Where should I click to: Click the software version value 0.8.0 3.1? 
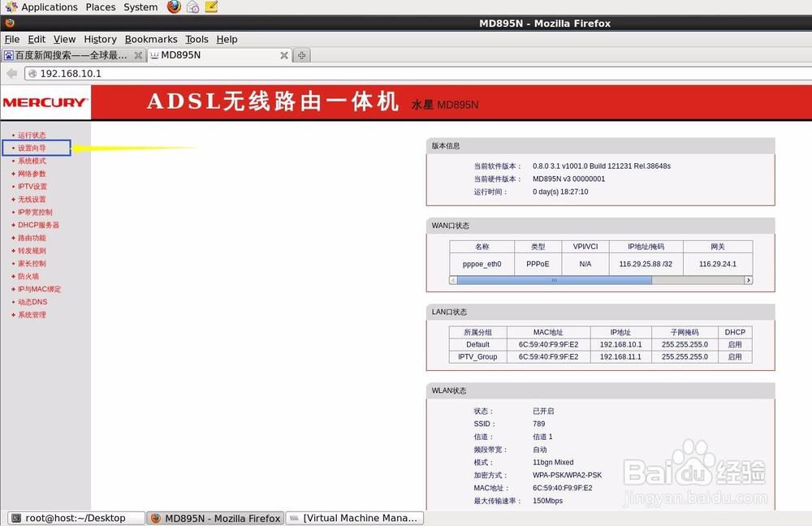pyautogui.click(x=601, y=166)
